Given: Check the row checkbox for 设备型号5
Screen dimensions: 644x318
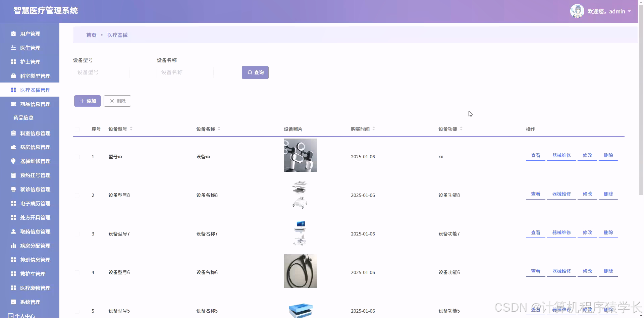Looking at the screenshot, I should (x=77, y=311).
